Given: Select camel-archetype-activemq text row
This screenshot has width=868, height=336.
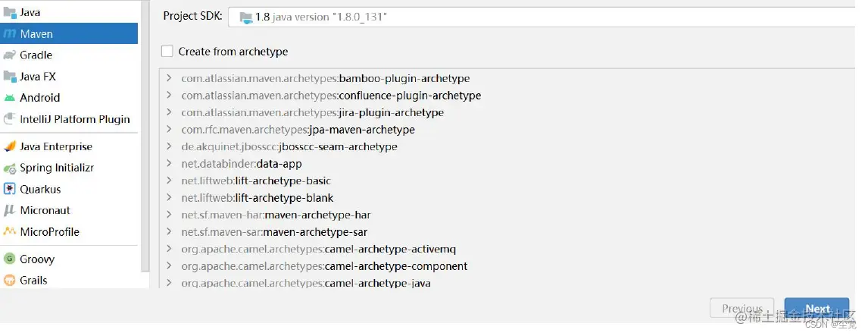Looking at the screenshot, I should click(x=318, y=250).
